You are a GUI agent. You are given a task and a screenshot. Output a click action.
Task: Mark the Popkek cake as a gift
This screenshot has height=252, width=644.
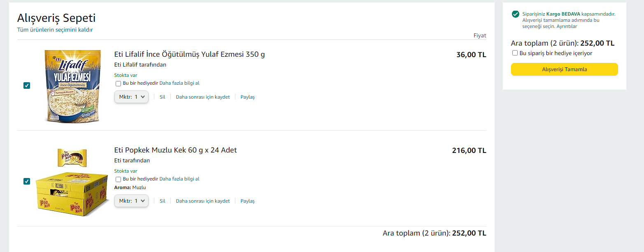119,179
